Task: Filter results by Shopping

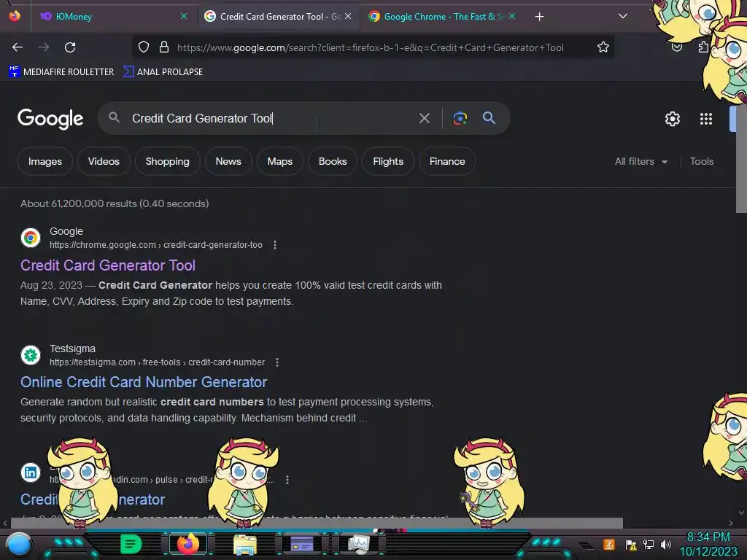Action: (167, 161)
